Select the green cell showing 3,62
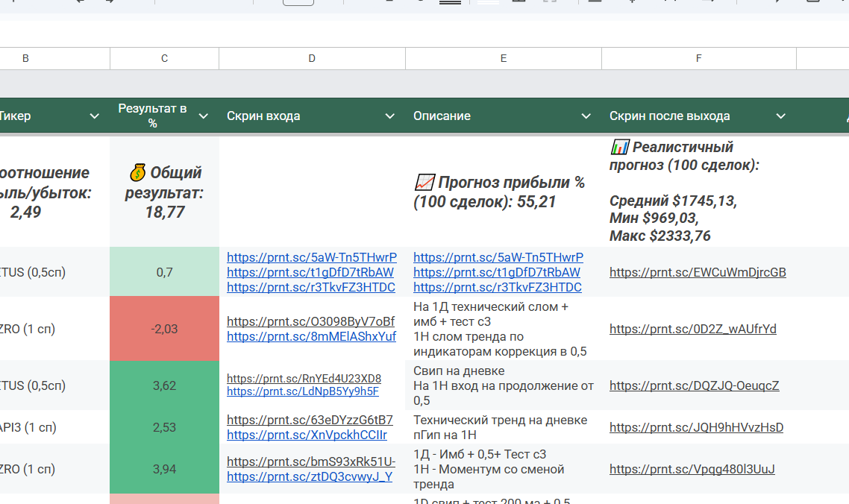The width and height of the screenshot is (849, 504). [x=165, y=385]
